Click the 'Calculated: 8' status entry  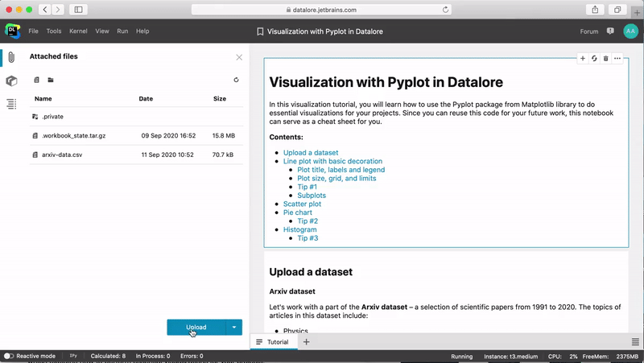click(108, 356)
